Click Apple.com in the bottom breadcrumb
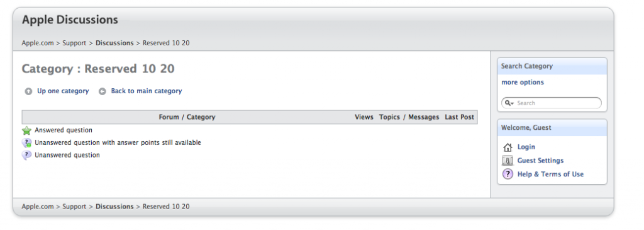The width and height of the screenshot is (644, 230). tap(38, 207)
